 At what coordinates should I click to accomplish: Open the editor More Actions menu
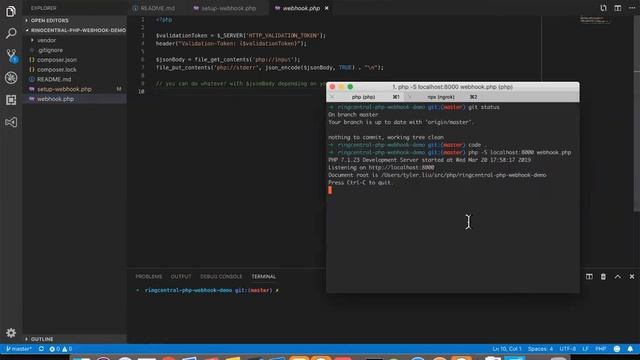point(631,8)
